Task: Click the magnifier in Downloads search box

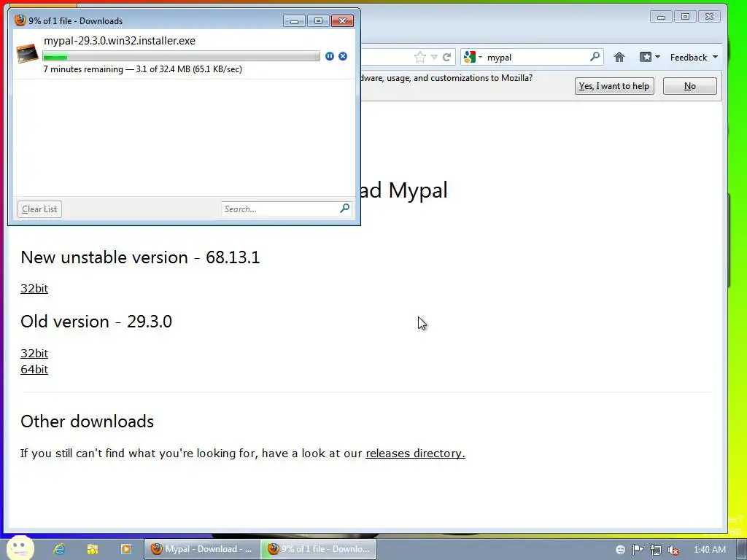Action: [x=345, y=208]
